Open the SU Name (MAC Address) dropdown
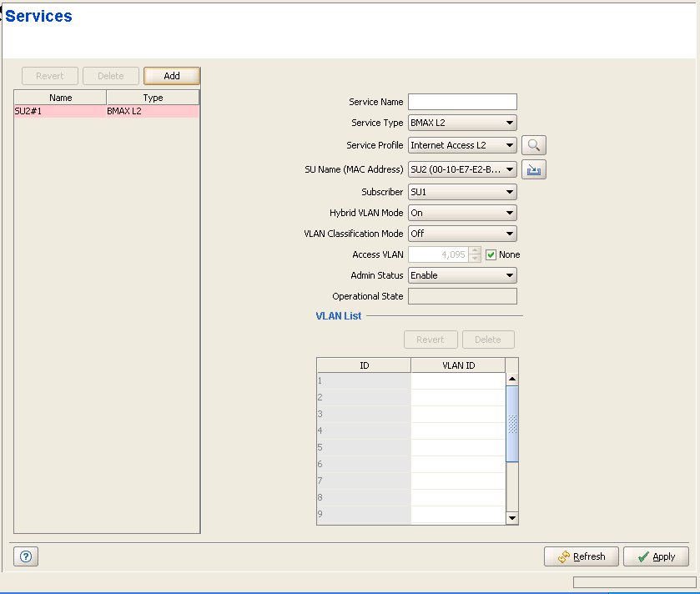The height and width of the screenshot is (594, 700). point(462,170)
